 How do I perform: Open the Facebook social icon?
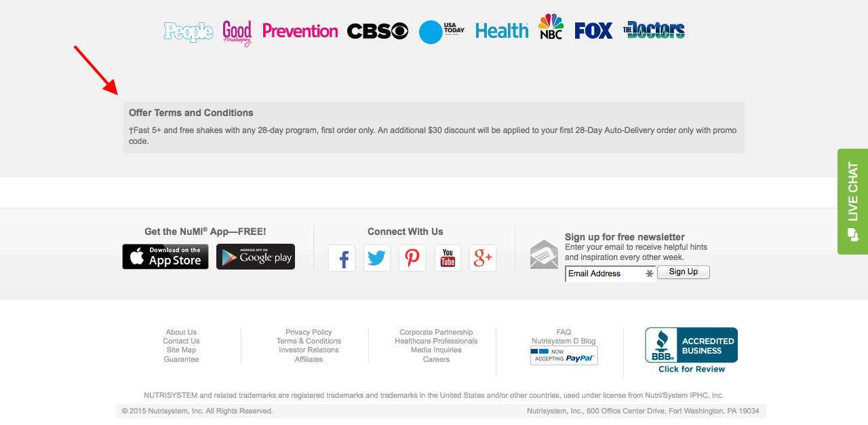click(342, 258)
